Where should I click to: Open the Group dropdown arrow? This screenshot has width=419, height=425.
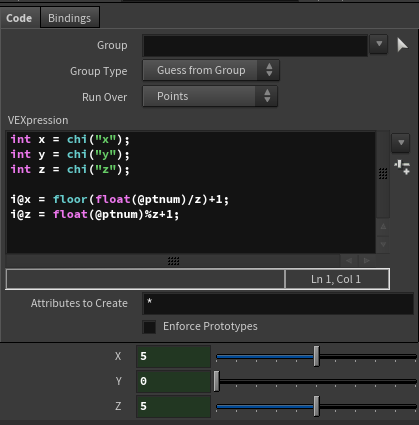coord(379,44)
